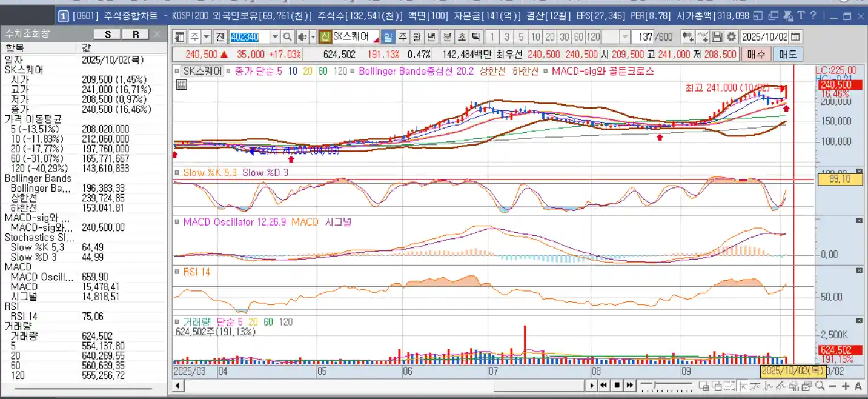Click the number 1 badge in title bar
The image size is (868, 399).
pos(63,16)
